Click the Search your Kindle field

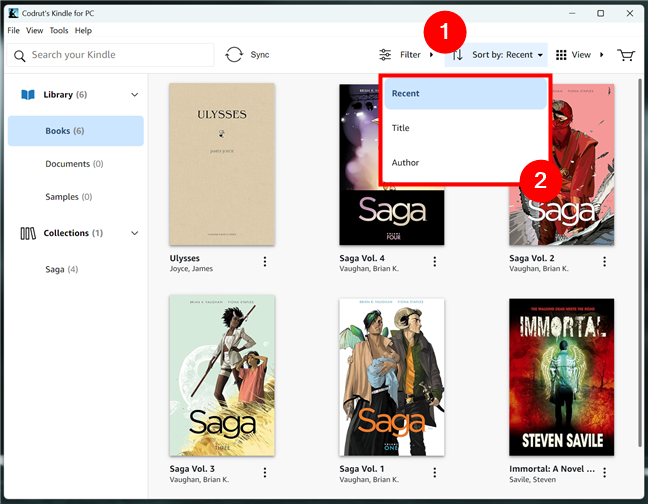pyautogui.click(x=110, y=55)
